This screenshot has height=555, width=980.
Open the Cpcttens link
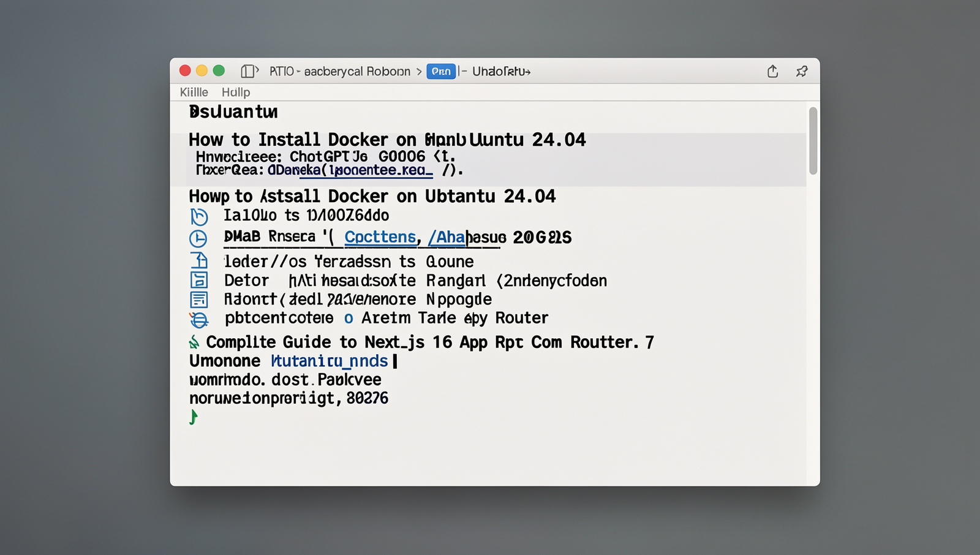tap(380, 237)
